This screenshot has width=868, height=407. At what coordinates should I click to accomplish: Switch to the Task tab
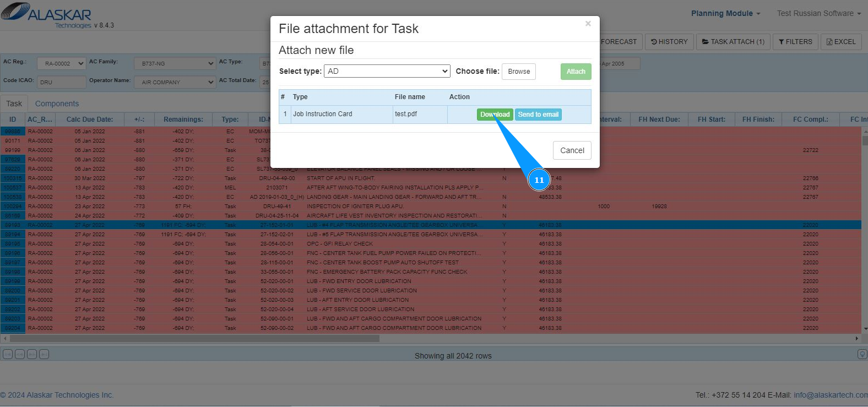pyautogui.click(x=14, y=104)
